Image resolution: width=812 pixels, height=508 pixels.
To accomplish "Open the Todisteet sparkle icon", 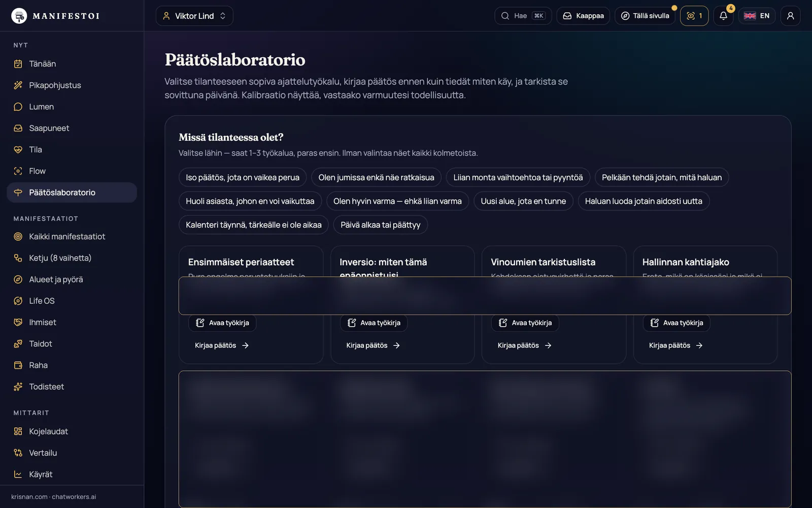I will [x=18, y=387].
